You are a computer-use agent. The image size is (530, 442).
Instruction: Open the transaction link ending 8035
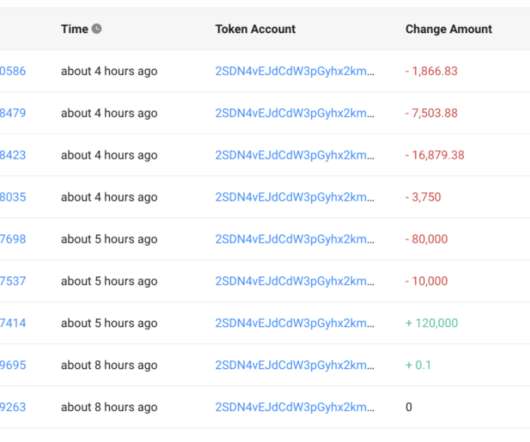[13, 197]
